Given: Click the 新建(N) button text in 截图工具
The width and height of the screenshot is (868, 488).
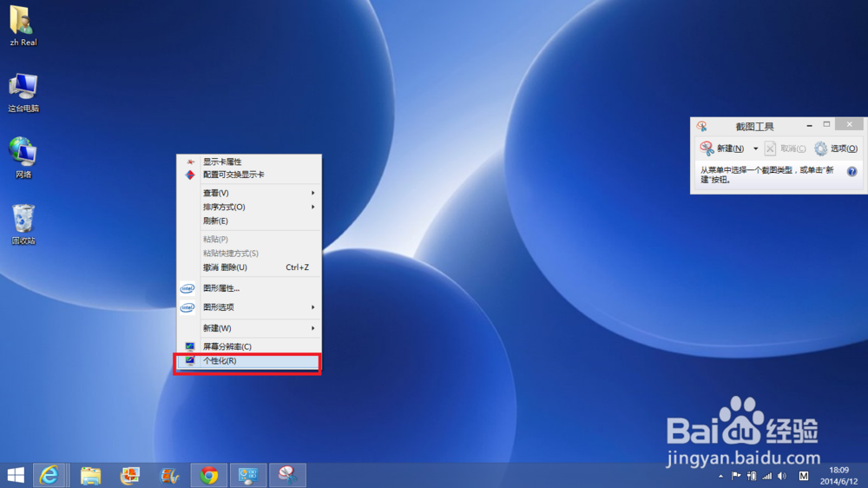Looking at the screenshot, I should pyautogui.click(x=730, y=148).
